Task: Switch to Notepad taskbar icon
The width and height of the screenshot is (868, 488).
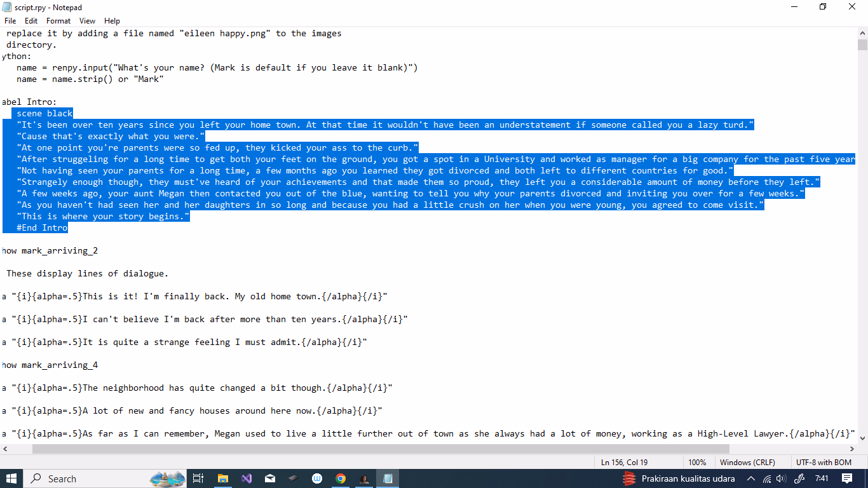Action: point(388,478)
